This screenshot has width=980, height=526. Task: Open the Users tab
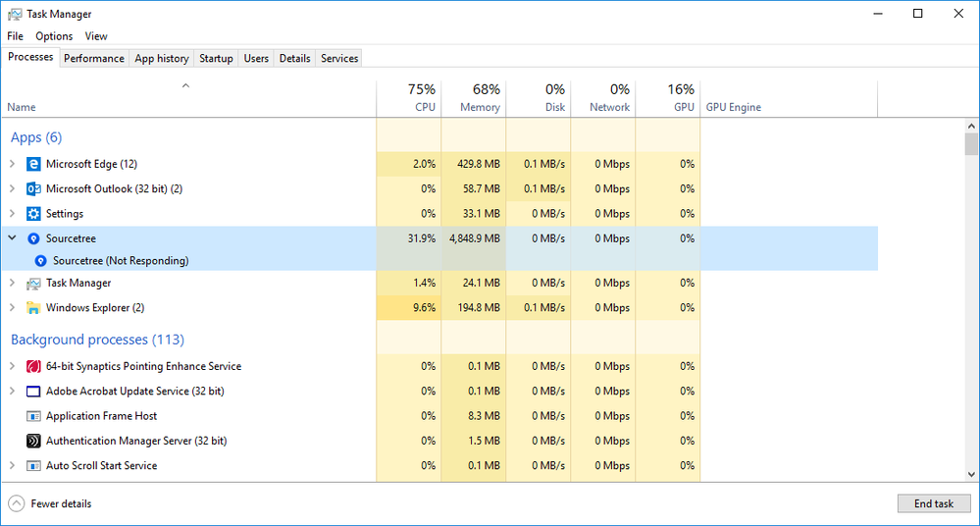(256, 58)
